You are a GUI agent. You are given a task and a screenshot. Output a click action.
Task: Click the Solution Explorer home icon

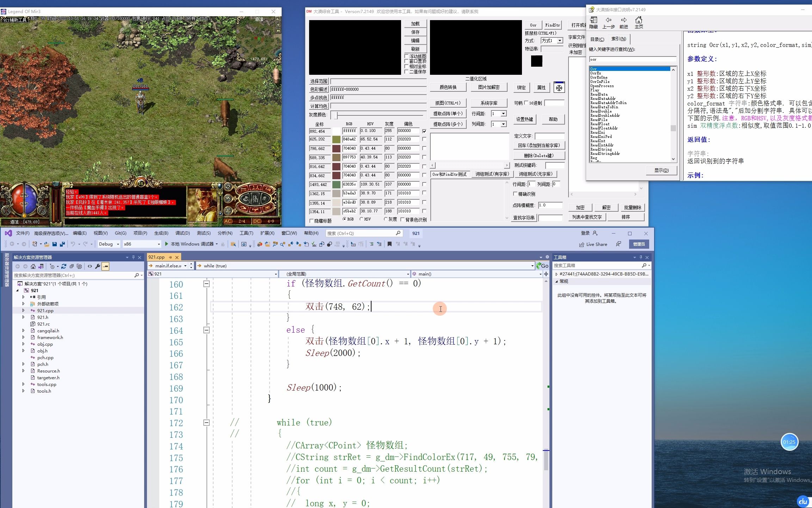[33, 266]
